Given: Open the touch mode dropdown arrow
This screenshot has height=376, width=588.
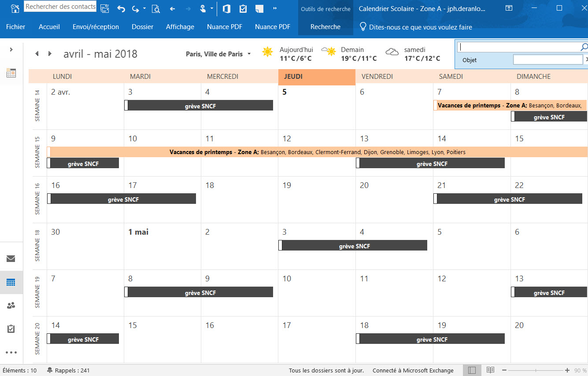Looking at the screenshot, I should [x=212, y=8].
